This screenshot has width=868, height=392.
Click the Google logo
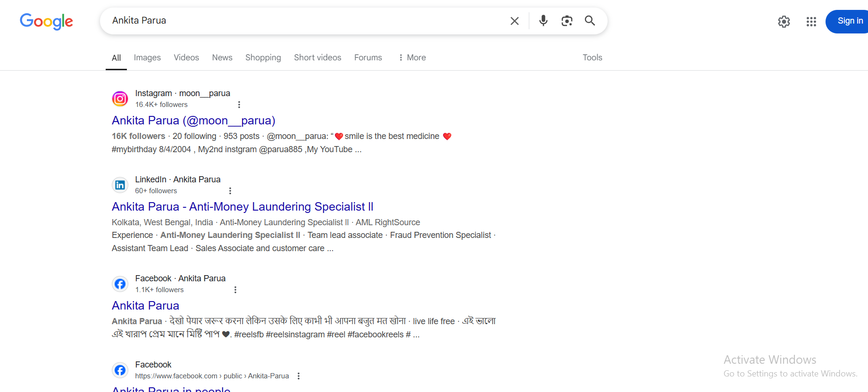(46, 21)
